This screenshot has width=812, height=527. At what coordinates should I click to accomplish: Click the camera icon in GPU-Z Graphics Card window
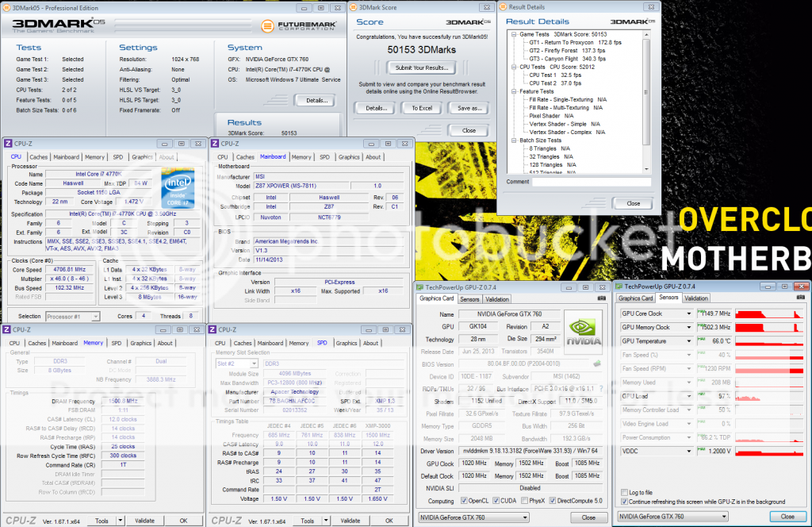tap(601, 298)
